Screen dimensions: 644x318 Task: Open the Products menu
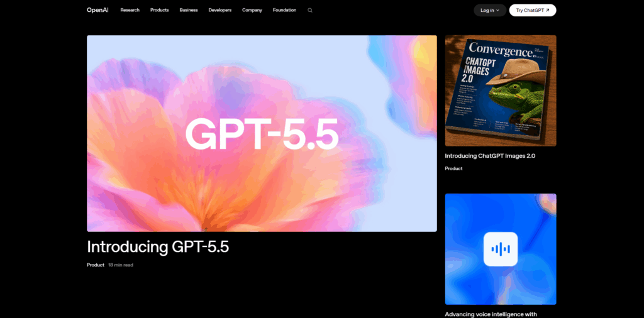coord(159,10)
